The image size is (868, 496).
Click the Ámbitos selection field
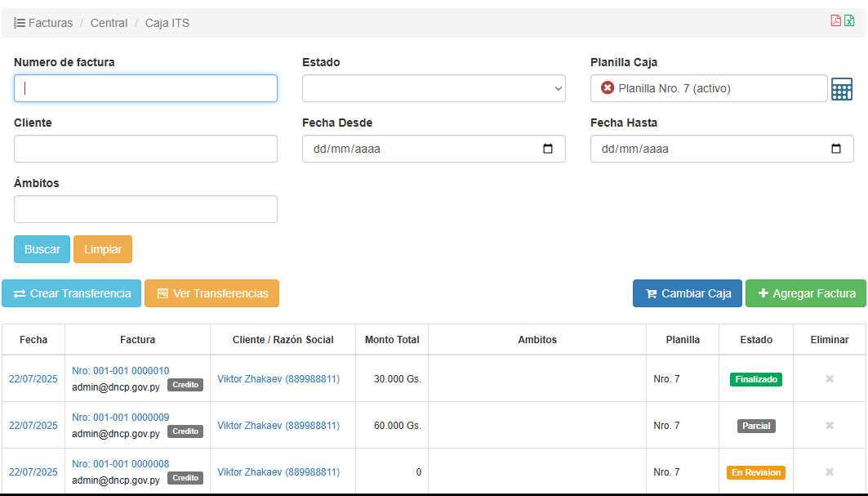tap(145, 209)
